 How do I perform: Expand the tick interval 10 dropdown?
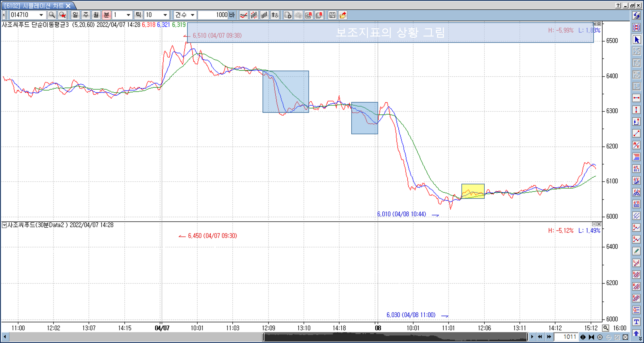pyautogui.click(x=165, y=15)
